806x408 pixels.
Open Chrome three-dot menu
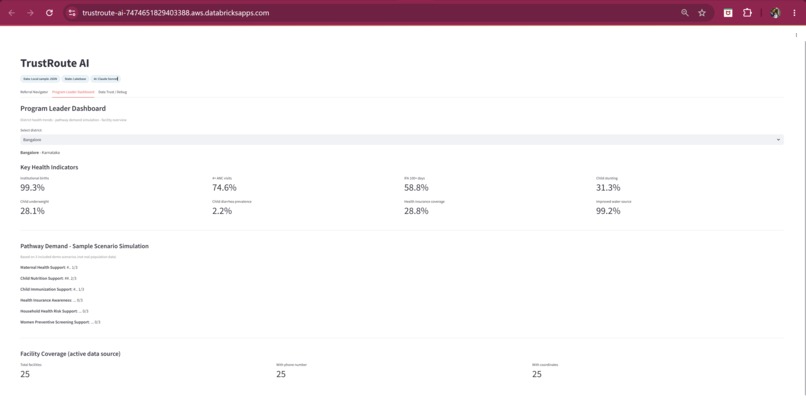pos(794,13)
